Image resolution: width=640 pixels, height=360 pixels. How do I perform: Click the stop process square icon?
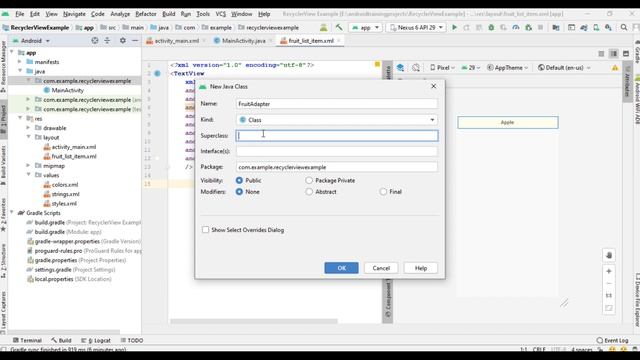pyautogui.click(x=540, y=27)
